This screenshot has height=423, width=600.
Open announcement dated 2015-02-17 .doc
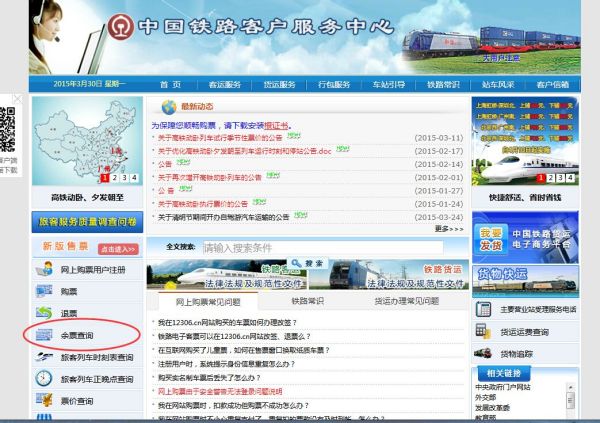click(x=245, y=151)
